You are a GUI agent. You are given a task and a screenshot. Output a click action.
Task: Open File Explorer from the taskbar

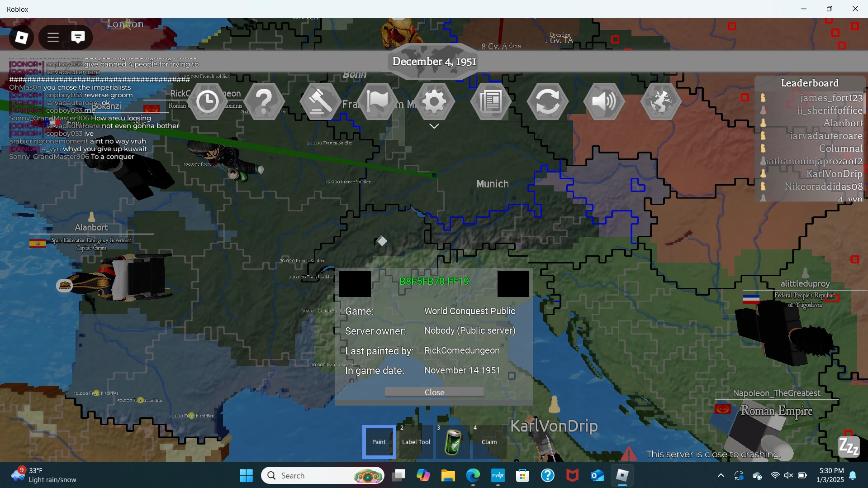point(448,476)
